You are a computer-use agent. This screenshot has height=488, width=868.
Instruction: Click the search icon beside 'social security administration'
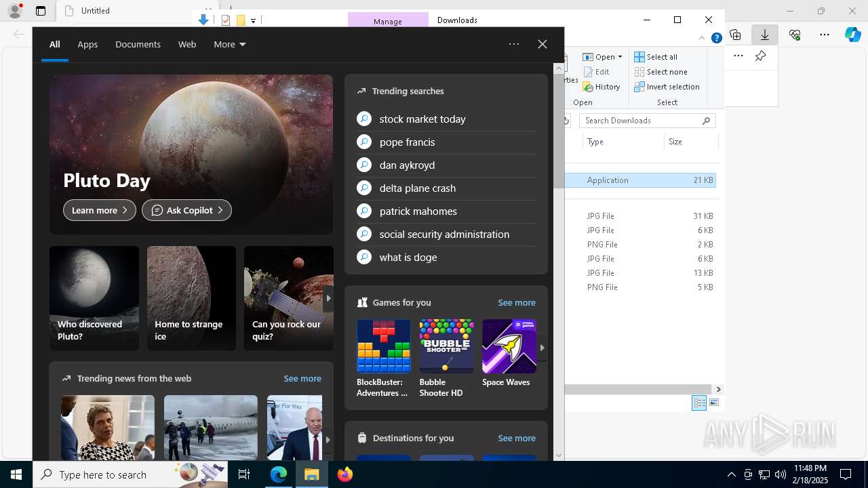pos(364,235)
